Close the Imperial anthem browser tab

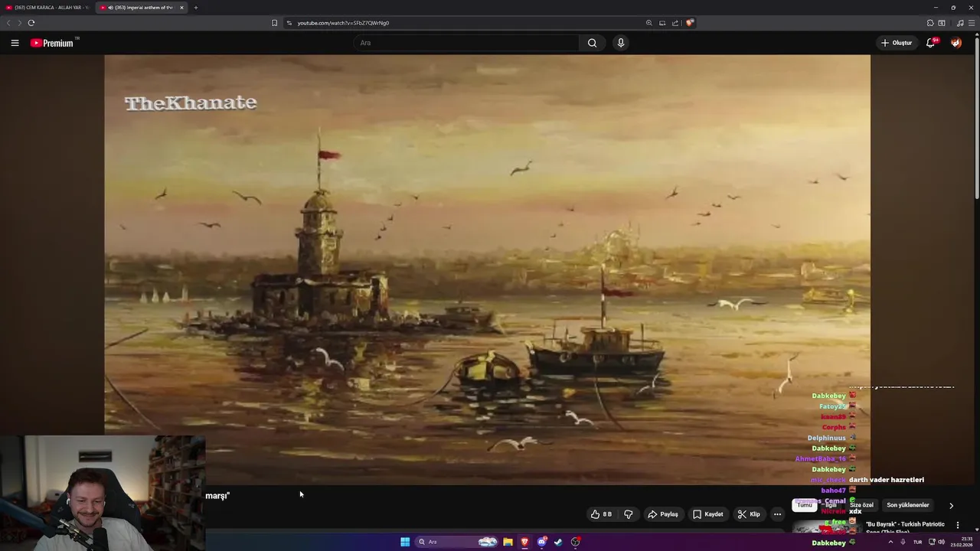181,8
